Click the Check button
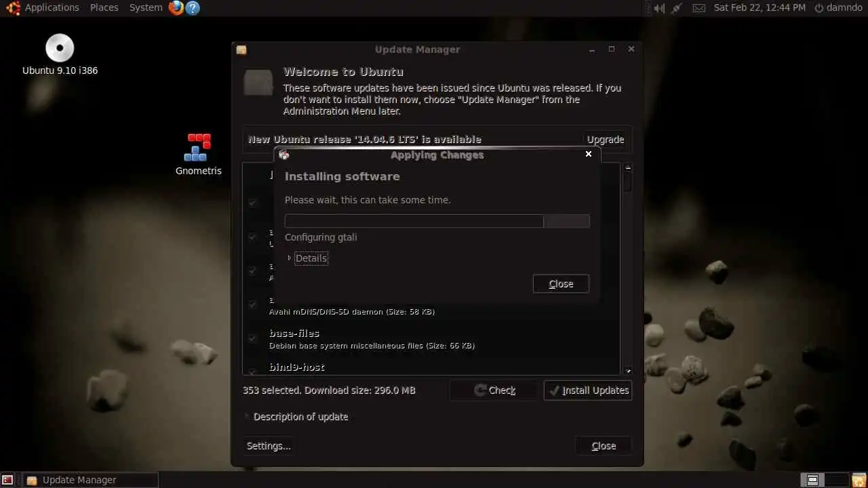868x488 pixels. click(x=495, y=390)
